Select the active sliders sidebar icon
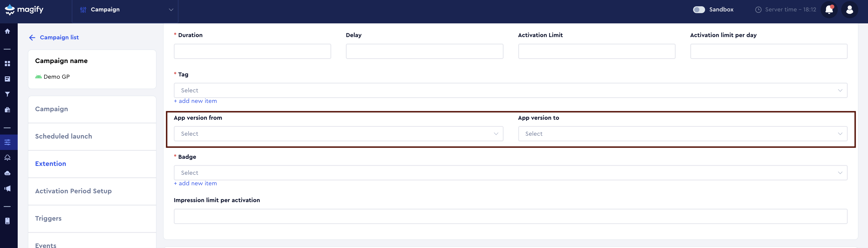Viewport: 868px width, 248px height. 7,142
